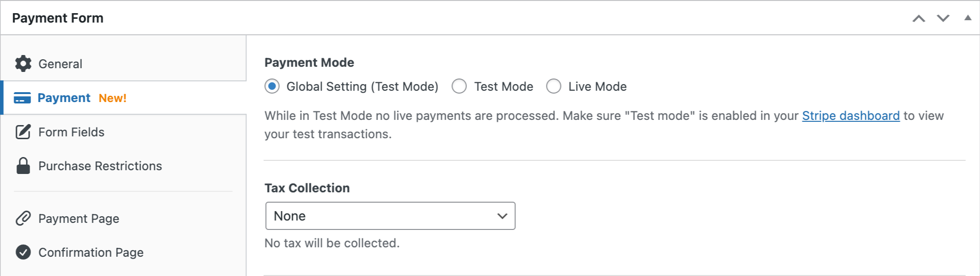The height and width of the screenshot is (276, 980).
Task: Click the General gear icon
Action: pos(23,63)
